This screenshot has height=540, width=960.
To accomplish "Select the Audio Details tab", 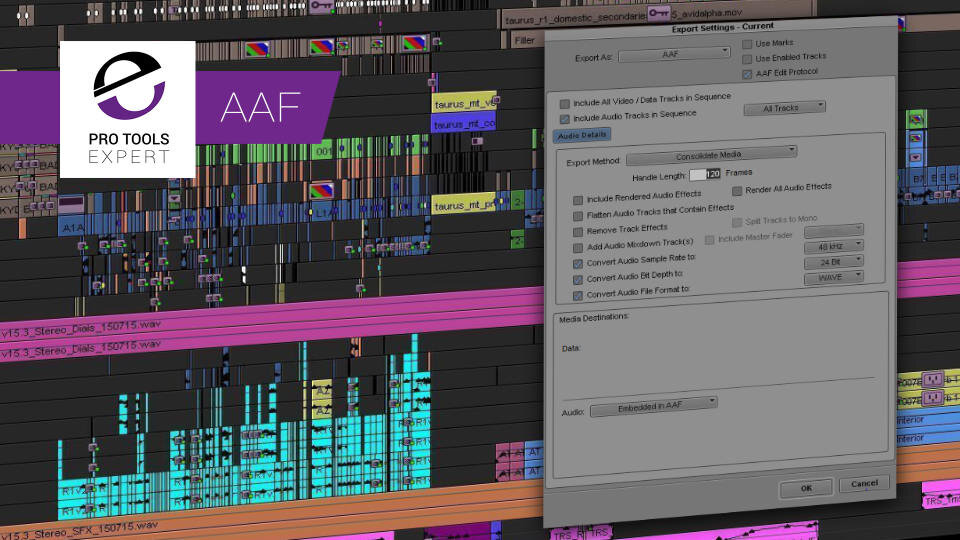I will click(x=582, y=135).
